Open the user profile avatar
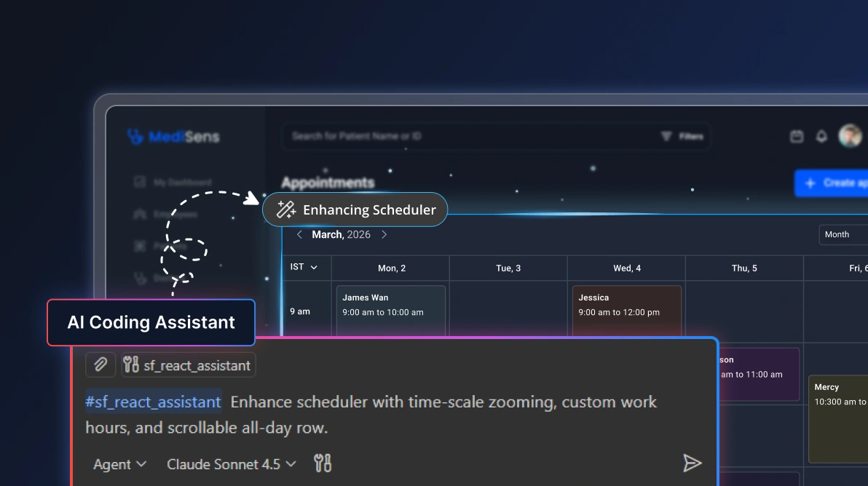This screenshot has width=868, height=486. pyautogui.click(x=850, y=135)
